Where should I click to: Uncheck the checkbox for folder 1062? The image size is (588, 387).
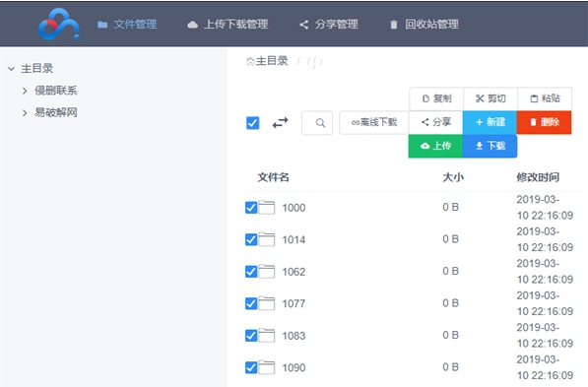tap(251, 271)
